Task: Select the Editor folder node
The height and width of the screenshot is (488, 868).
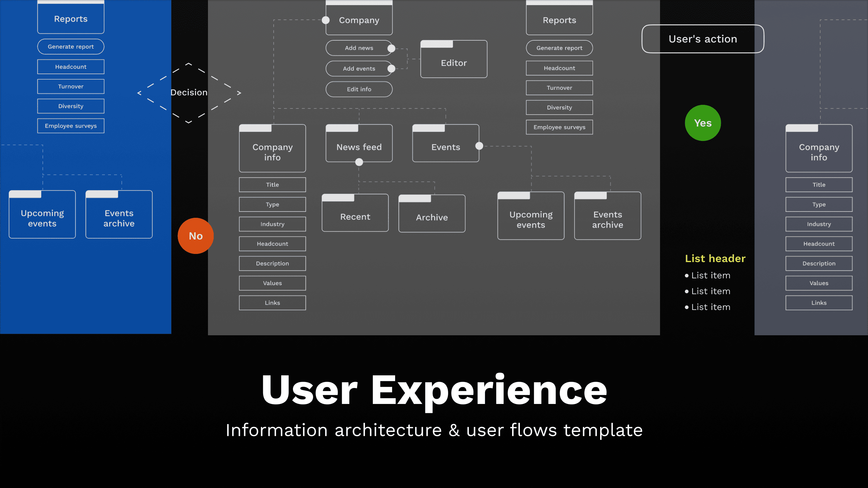Action: click(x=454, y=63)
